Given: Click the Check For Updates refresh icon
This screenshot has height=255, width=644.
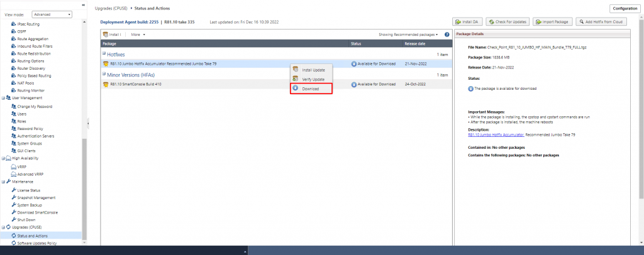Looking at the screenshot, I should pos(491,21).
